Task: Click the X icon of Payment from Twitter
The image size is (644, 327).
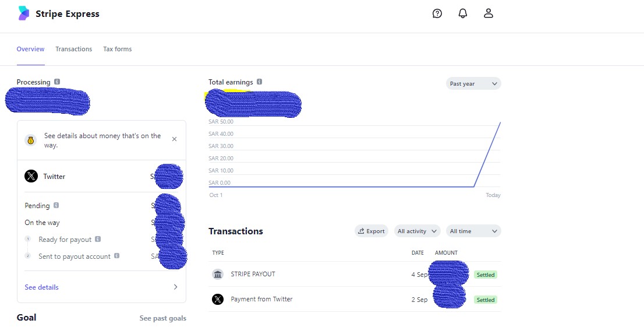Action: pyautogui.click(x=218, y=299)
